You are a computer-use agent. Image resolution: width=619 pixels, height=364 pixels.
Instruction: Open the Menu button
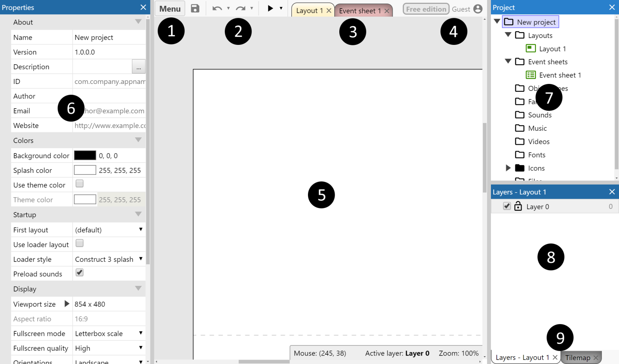170,8
